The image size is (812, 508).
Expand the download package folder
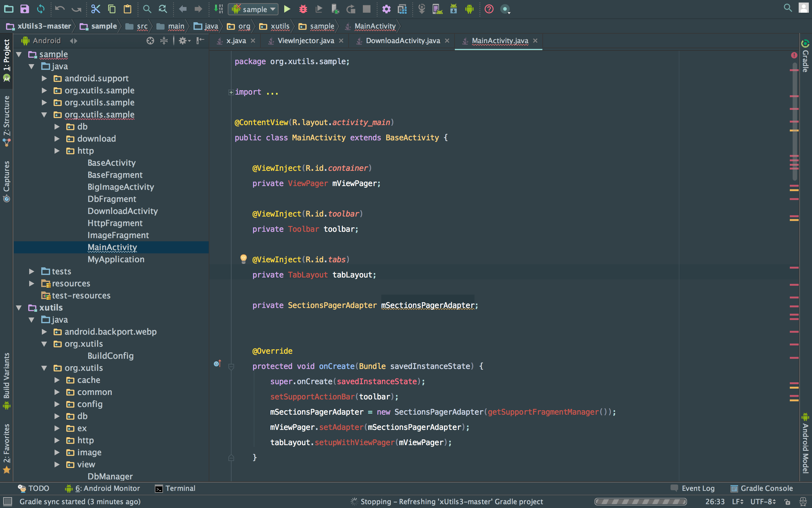coord(57,139)
